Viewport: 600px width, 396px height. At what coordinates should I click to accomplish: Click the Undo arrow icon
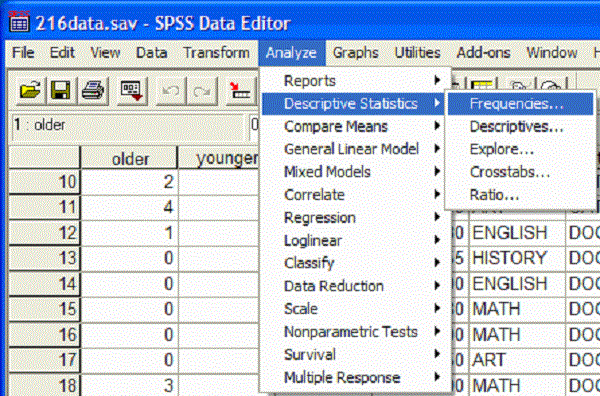171,91
